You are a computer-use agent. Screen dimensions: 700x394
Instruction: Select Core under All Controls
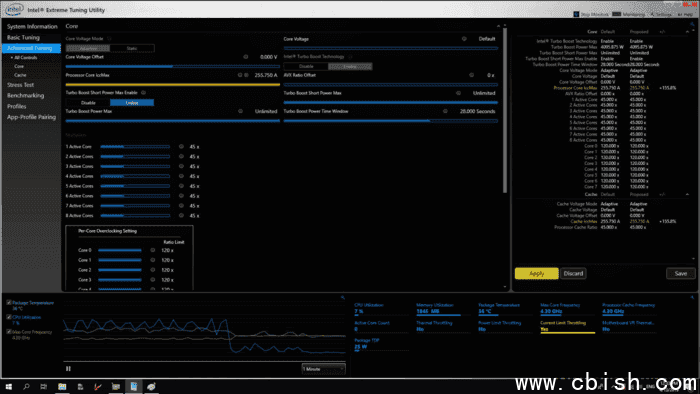point(19,66)
